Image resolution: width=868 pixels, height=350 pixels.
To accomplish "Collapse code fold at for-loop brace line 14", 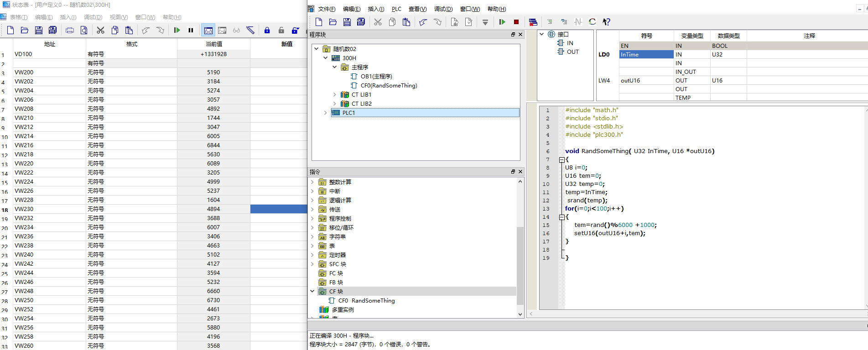I will coord(562,217).
